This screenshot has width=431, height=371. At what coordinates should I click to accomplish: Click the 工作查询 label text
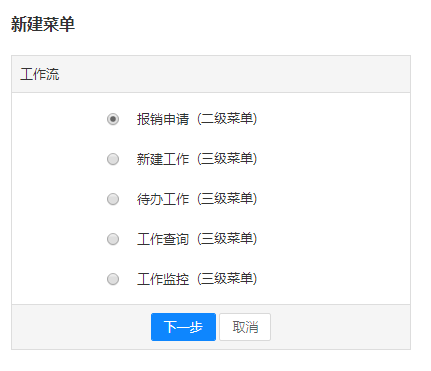(163, 239)
